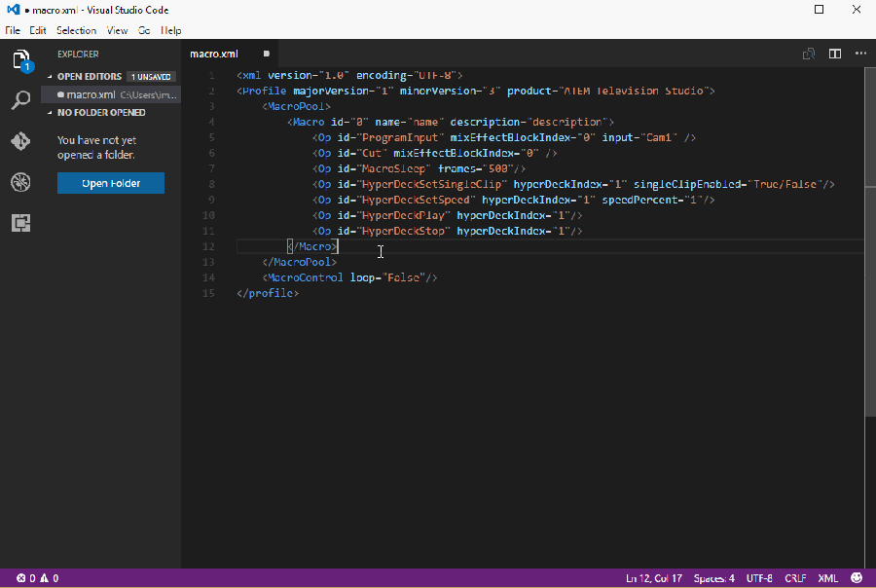Click the warnings count in status bar

pos(50,578)
